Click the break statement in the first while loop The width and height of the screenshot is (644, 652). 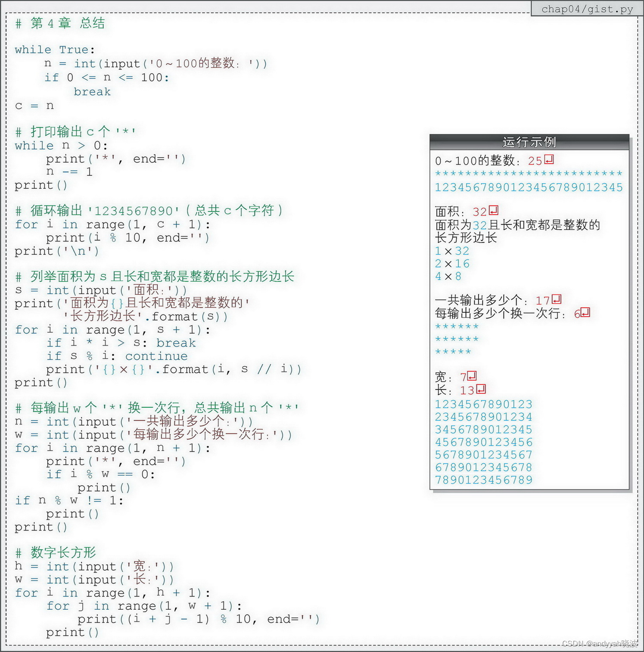click(x=92, y=91)
